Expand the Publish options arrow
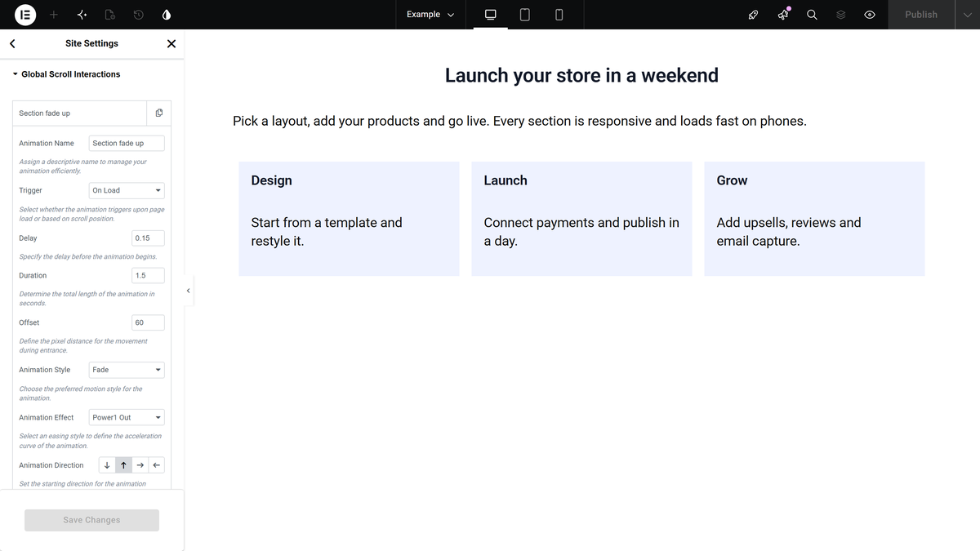980x551 pixels. tap(968, 15)
